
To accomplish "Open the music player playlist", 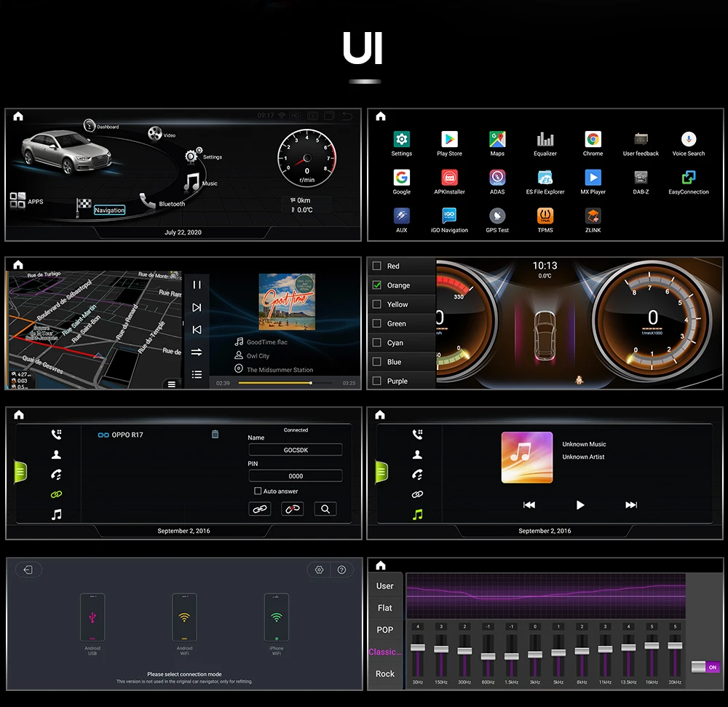I will tap(197, 374).
